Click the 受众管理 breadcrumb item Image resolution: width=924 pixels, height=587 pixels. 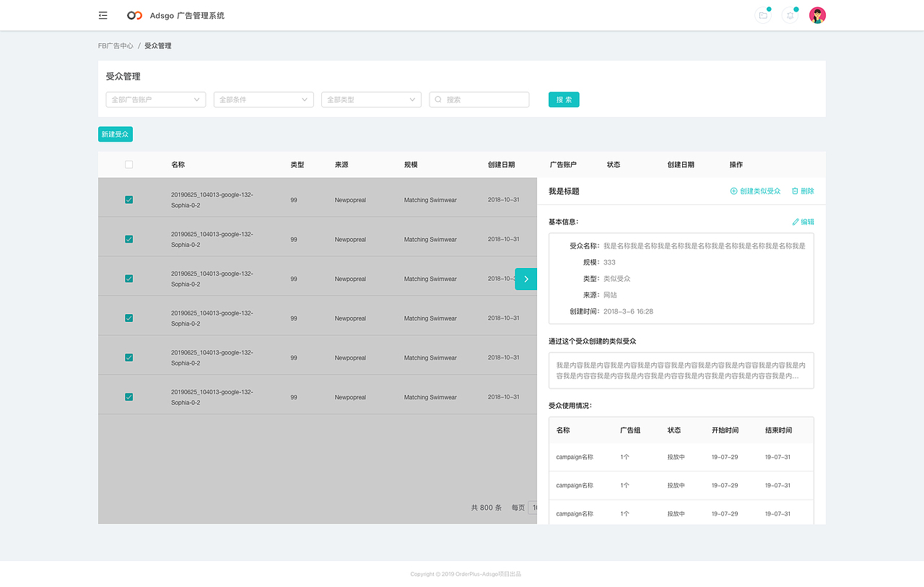click(x=158, y=45)
